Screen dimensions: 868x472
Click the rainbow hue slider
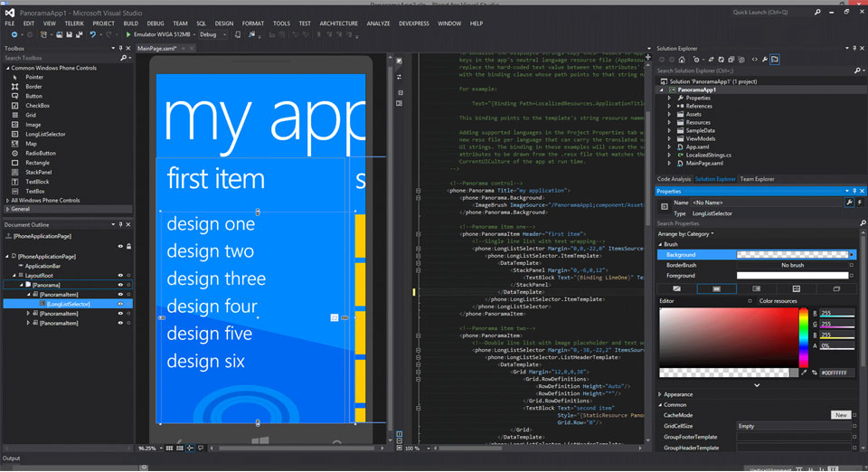click(x=803, y=337)
